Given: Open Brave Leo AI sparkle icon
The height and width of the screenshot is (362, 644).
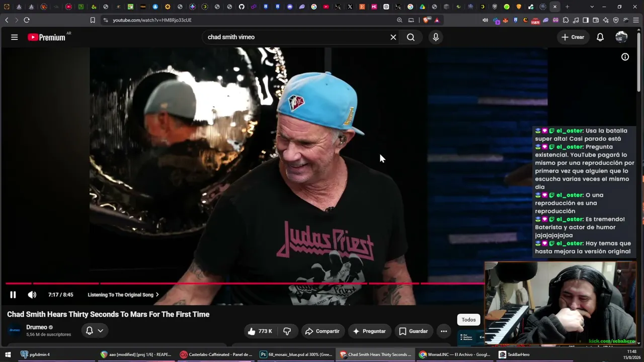Looking at the screenshot, I should (x=606, y=20).
